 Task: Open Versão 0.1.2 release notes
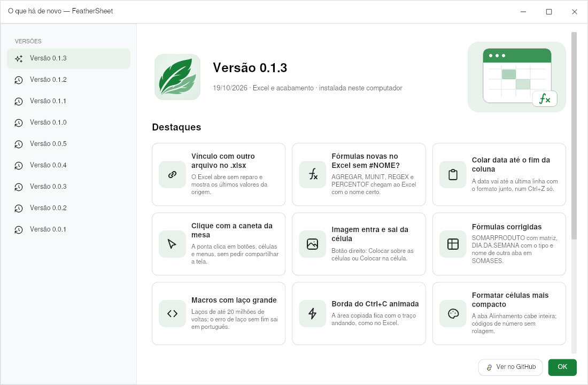[68, 80]
